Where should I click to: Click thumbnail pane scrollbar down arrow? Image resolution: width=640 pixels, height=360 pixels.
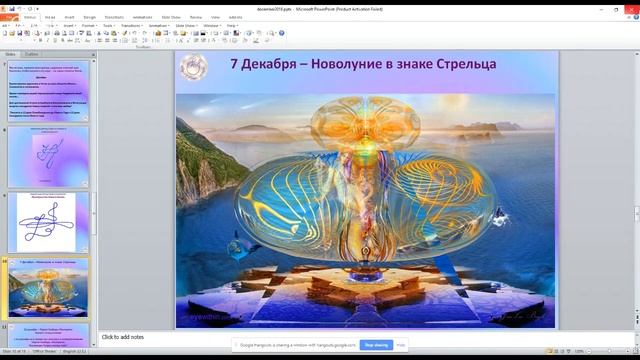pyautogui.click(x=93, y=344)
